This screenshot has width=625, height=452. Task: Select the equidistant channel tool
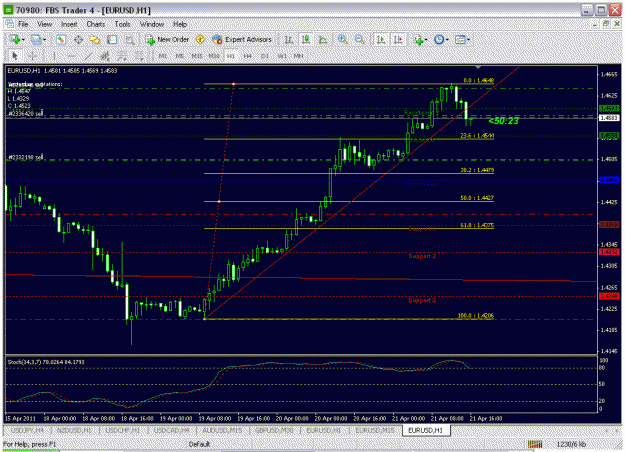click(105, 56)
